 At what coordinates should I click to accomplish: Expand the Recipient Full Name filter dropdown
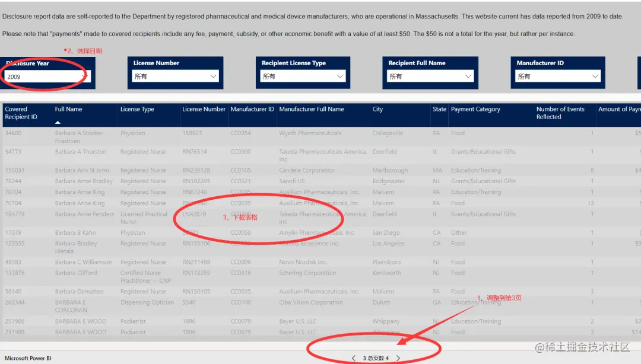coord(430,76)
